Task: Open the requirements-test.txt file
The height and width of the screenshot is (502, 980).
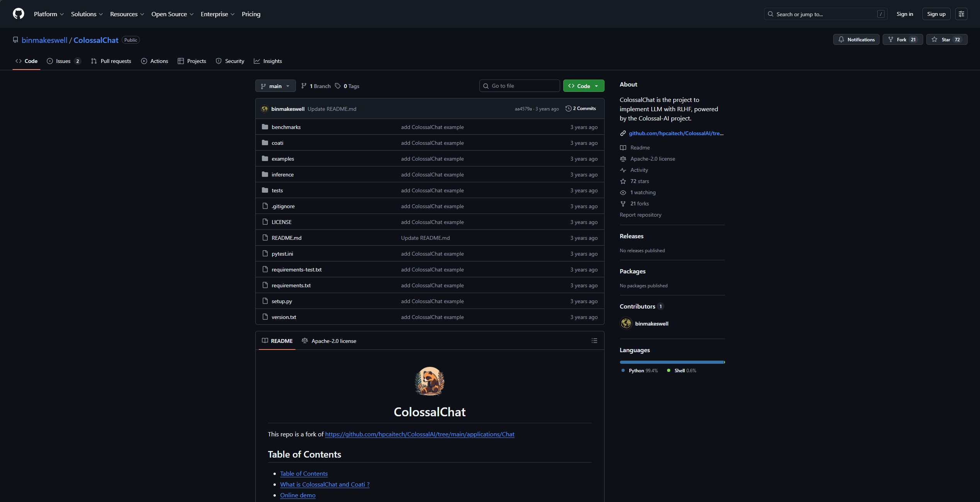Action: click(297, 270)
